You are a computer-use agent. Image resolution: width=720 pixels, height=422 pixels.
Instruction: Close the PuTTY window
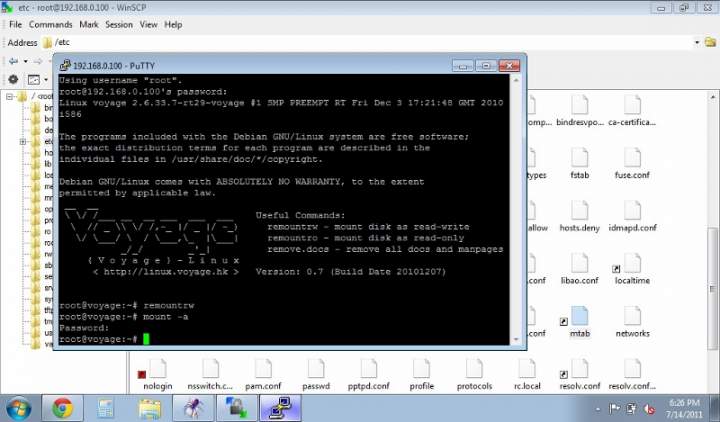[x=509, y=66]
